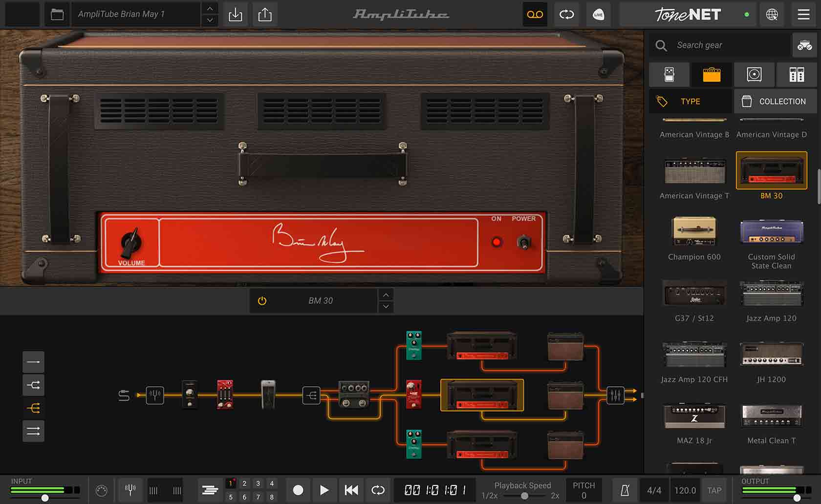Adjust the Playback Speed slider

(524, 496)
